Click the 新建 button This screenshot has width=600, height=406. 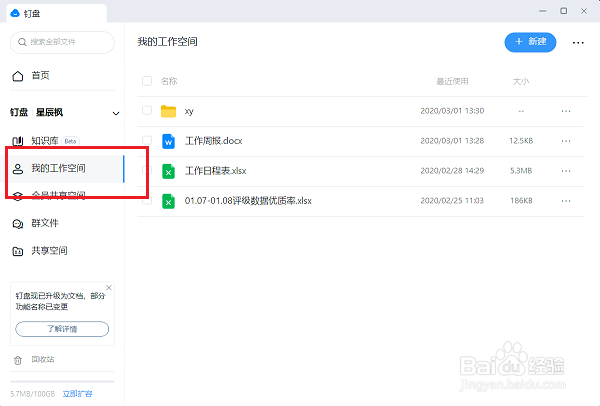pos(530,42)
